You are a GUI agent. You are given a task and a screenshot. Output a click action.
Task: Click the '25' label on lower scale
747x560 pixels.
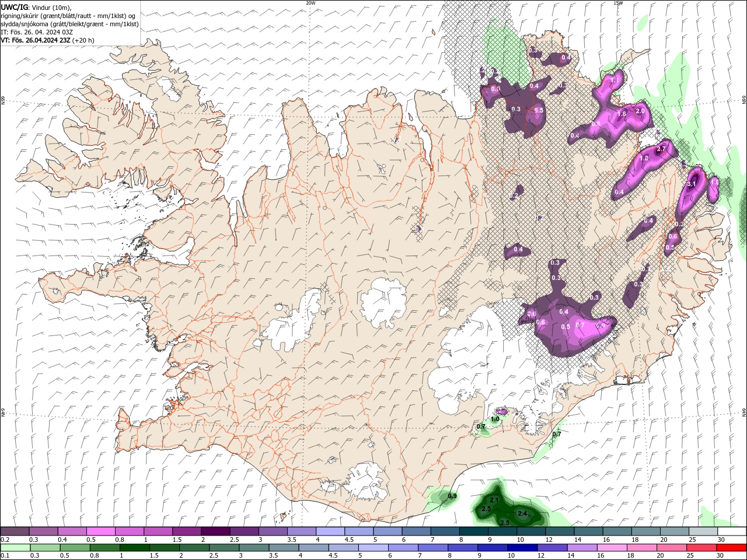pos(690,556)
